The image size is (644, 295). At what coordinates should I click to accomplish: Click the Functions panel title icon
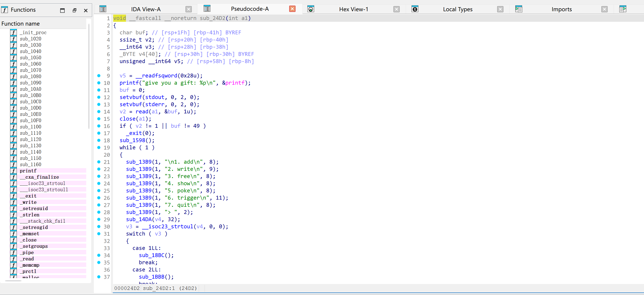click(x=4, y=10)
